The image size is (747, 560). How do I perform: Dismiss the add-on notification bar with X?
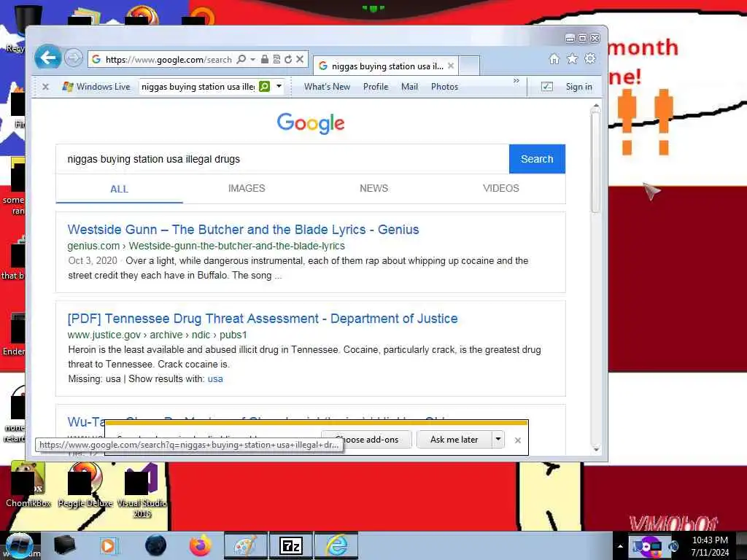(518, 440)
